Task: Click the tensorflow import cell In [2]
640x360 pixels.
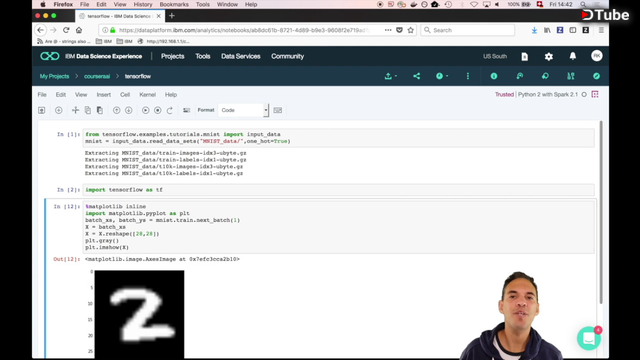Action: (x=339, y=190)
